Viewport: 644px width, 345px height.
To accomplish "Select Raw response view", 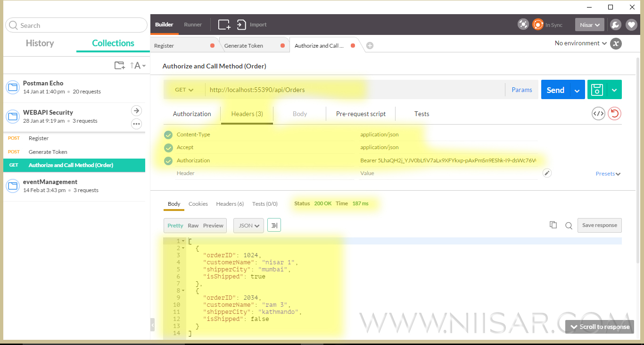I will point(193,226).
